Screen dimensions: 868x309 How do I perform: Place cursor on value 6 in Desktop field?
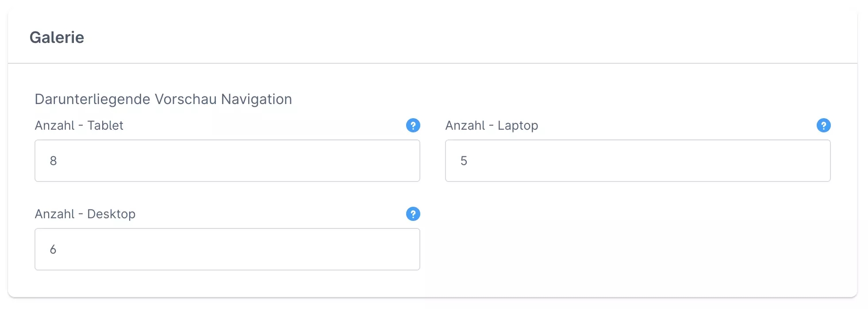pos(53,250)
